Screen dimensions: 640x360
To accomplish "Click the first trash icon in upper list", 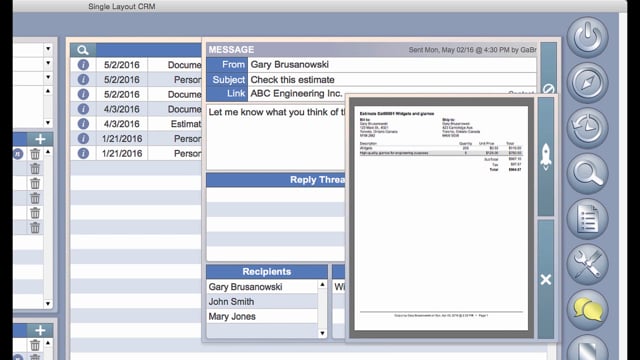I will click(x=35, y=154).
